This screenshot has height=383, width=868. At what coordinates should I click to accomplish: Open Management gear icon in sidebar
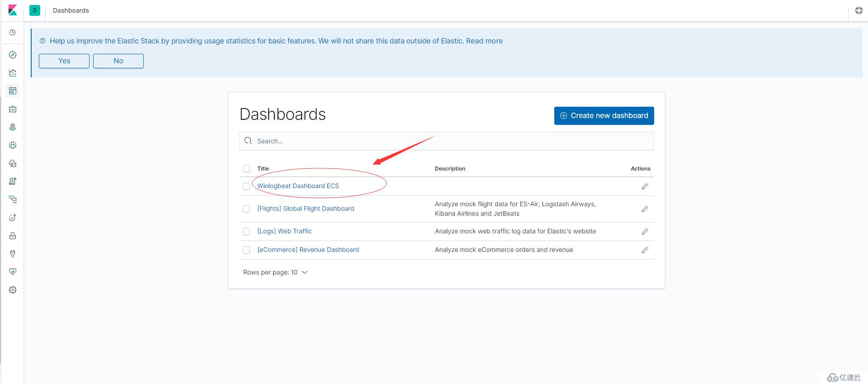(x=13, y=290)
